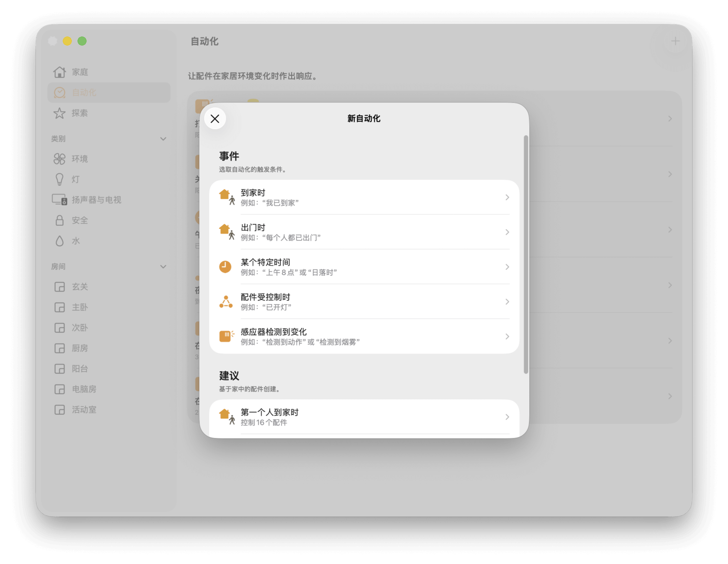
Task: Open the 出门时 event chevron
Action: point(507,232)
